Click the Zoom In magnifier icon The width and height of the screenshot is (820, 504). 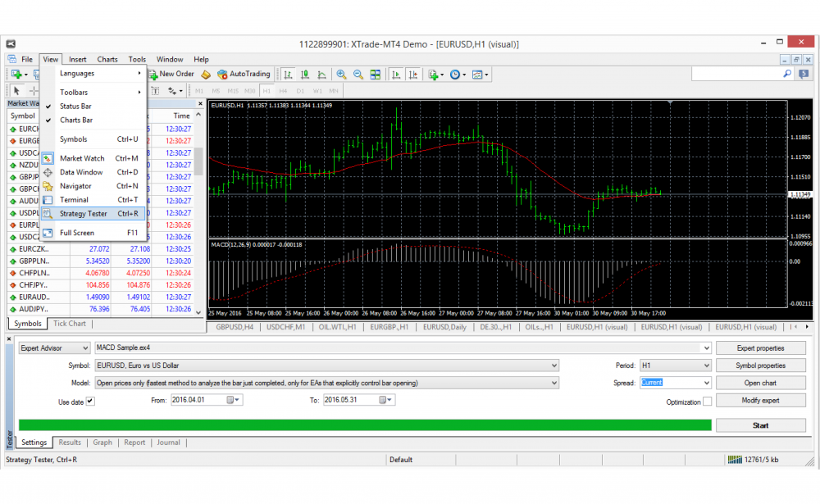point(341,74)
